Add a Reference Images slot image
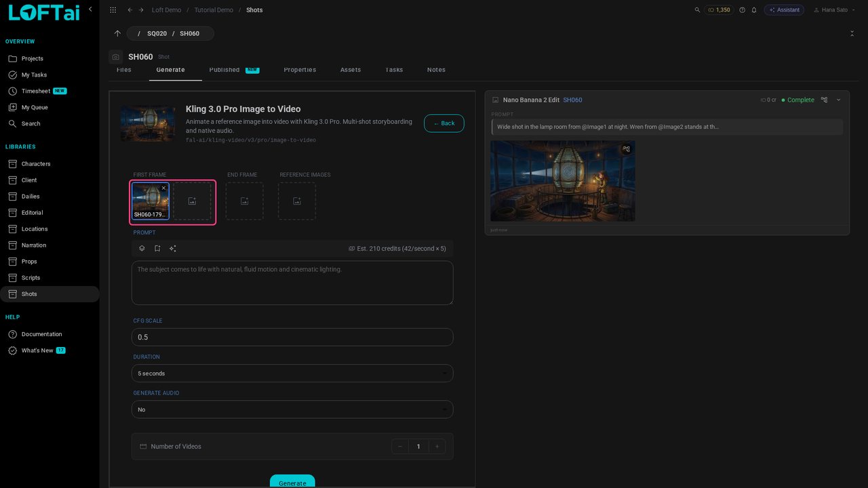868x488 pixels. tap(297, 201)
